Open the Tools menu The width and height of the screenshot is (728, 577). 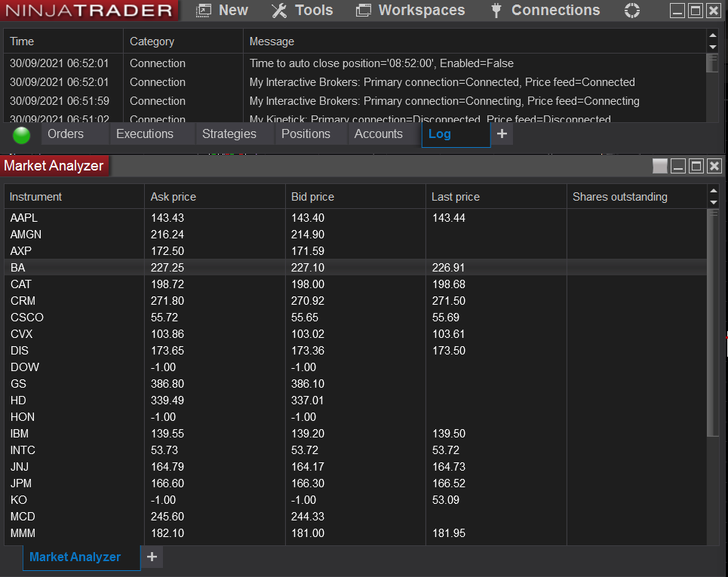[x=303, y=11]
